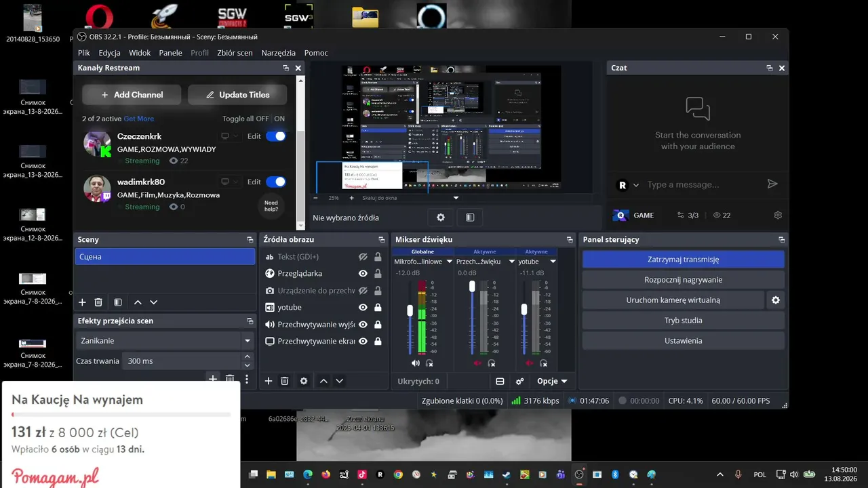Click Zatrzymaj transmisję to stop streaming
868x488 pixels.
[x=683, y=260]
